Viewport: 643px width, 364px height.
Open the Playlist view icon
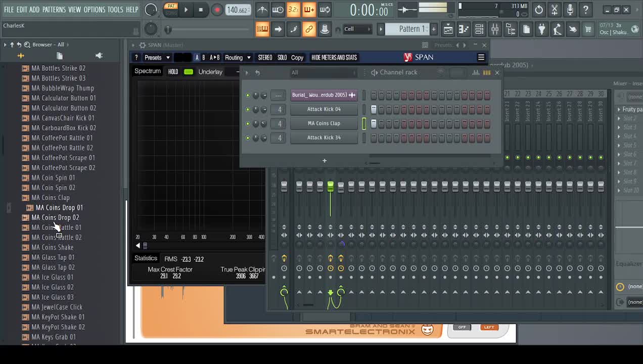click(448, 29)
